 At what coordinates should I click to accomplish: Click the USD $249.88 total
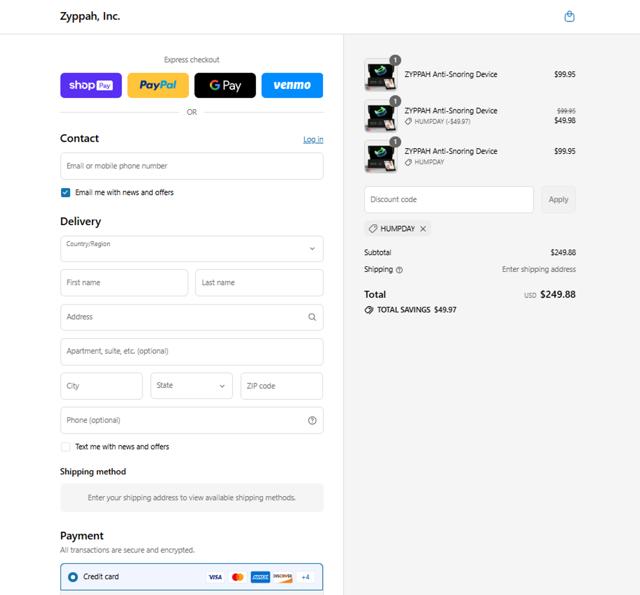pyautogui.click(x=550, y=295)
